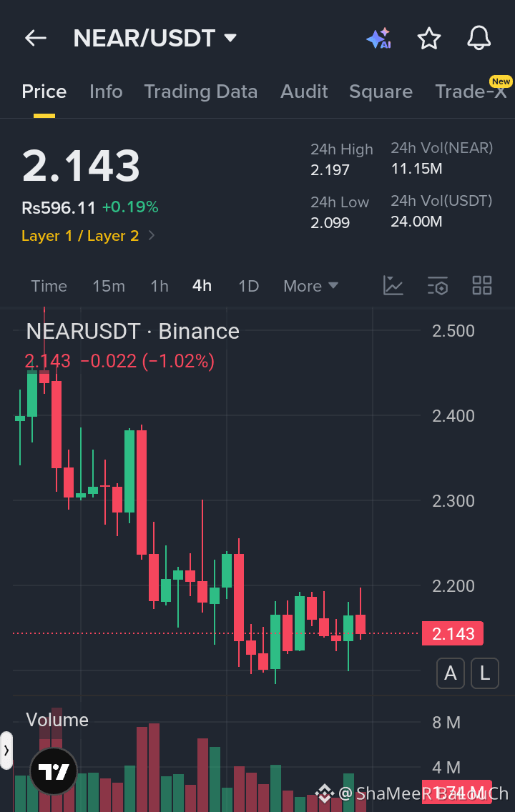Toggle the A auto-scale button
This screenshot has height=812, width=515.
tap(450, 673)
